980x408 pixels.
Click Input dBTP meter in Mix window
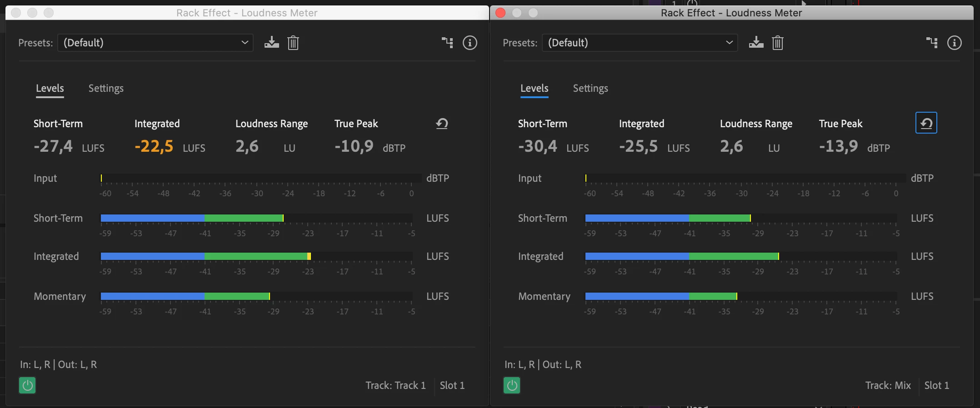click(x=745, y=178)
